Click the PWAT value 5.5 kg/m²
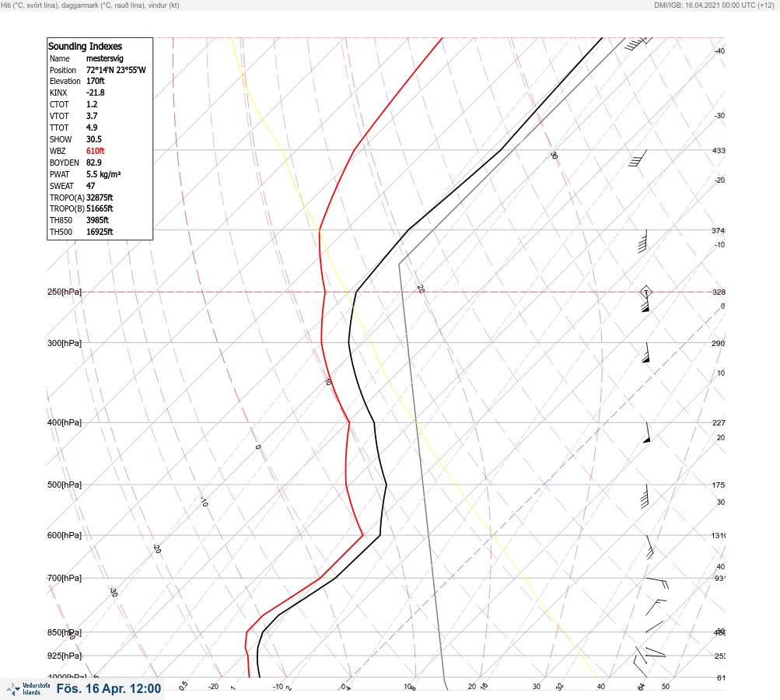This screenshot has height=700, width=780. [x=103, y=174]
